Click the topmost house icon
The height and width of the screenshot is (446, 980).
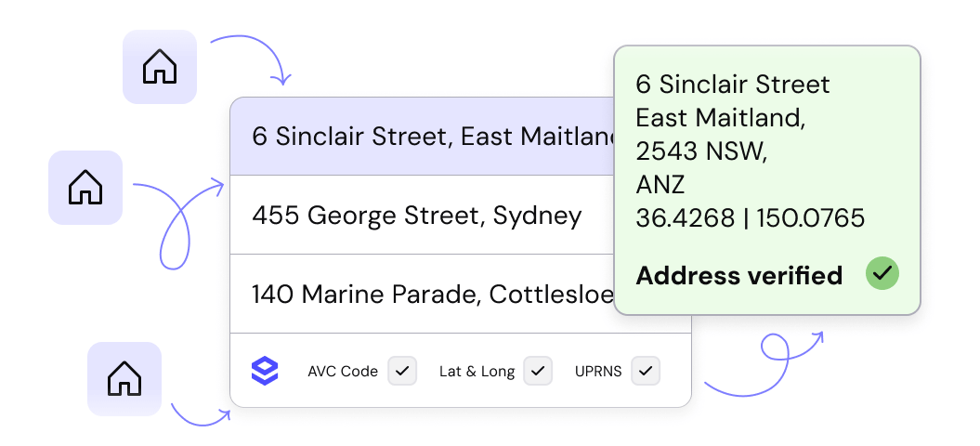coord(160,67)
